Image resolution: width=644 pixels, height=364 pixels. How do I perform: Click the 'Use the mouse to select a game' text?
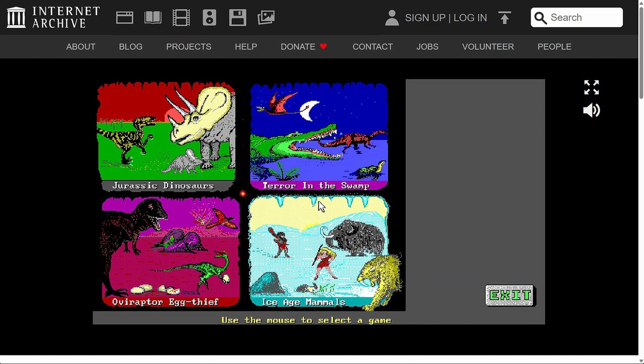click(x=306, y=320)
